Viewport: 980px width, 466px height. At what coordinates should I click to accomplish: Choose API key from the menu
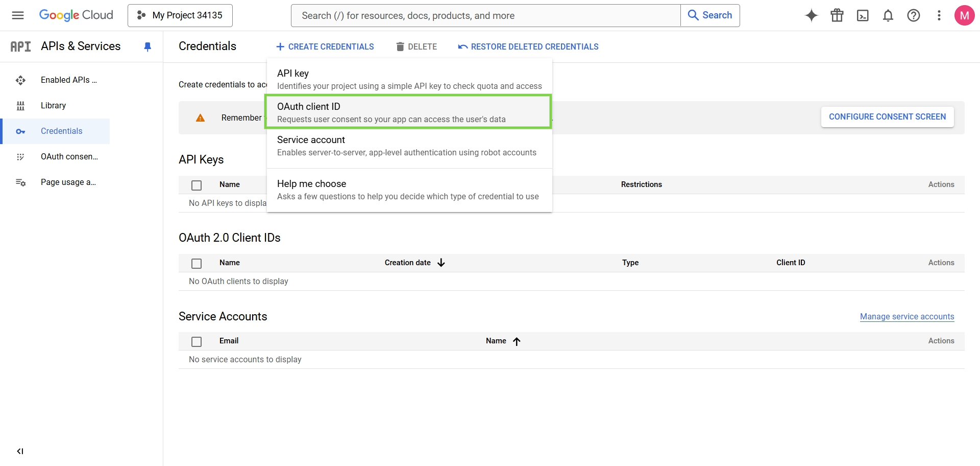pos(409,79)
